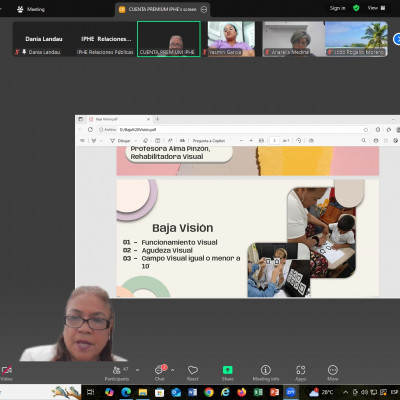Select Yasmin Garcia's video thumbnail
The height and width of the screenshot is (400, 400).
coord(232,39)
